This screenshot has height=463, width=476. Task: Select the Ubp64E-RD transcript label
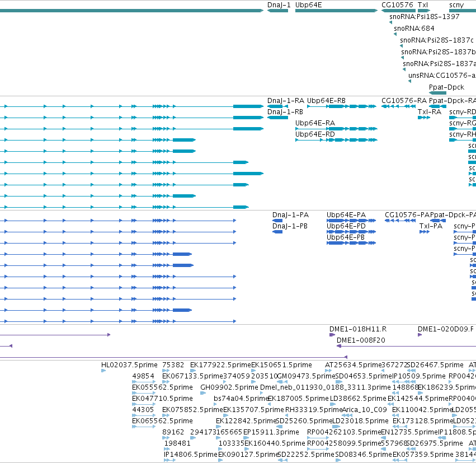315,134
